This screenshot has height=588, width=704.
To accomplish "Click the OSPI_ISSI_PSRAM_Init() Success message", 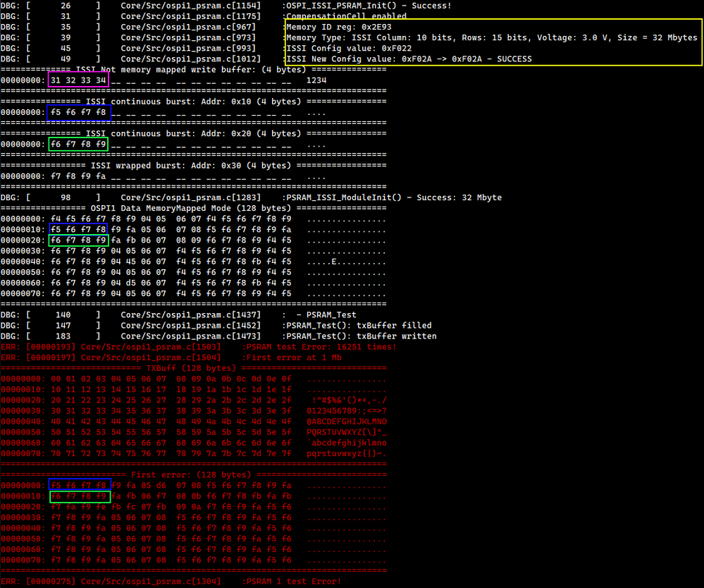I will click(369, 6).
